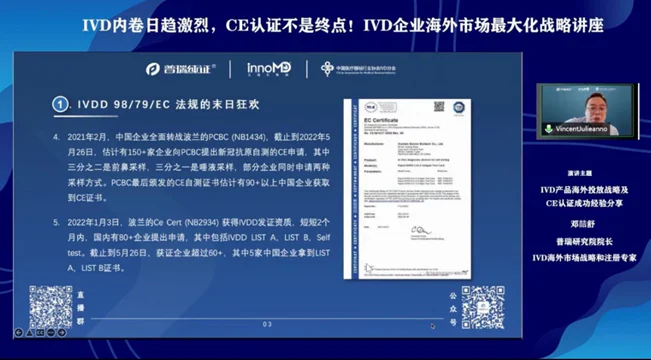Click signature on the EC certificate
The width and height of the screenshot is (651, 360).
pos(420,230)
